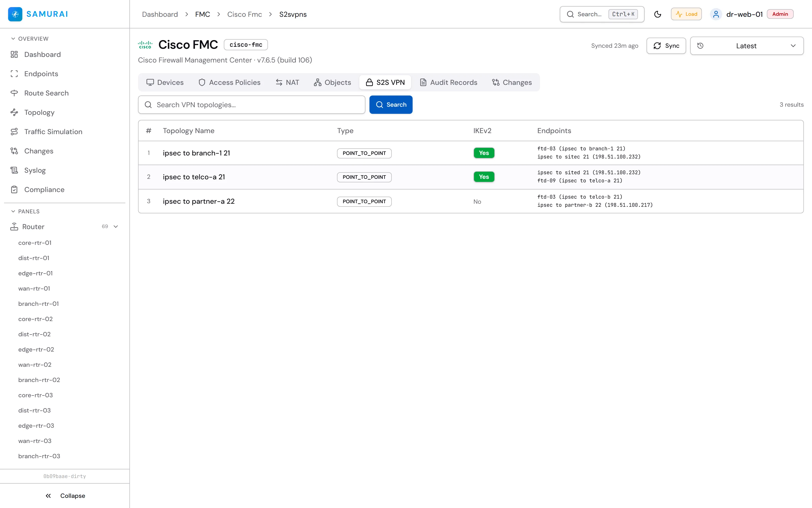Click the Compliance clipboard icon
Viewport: 812px width, 508px height.
click(x=14, y=190)
